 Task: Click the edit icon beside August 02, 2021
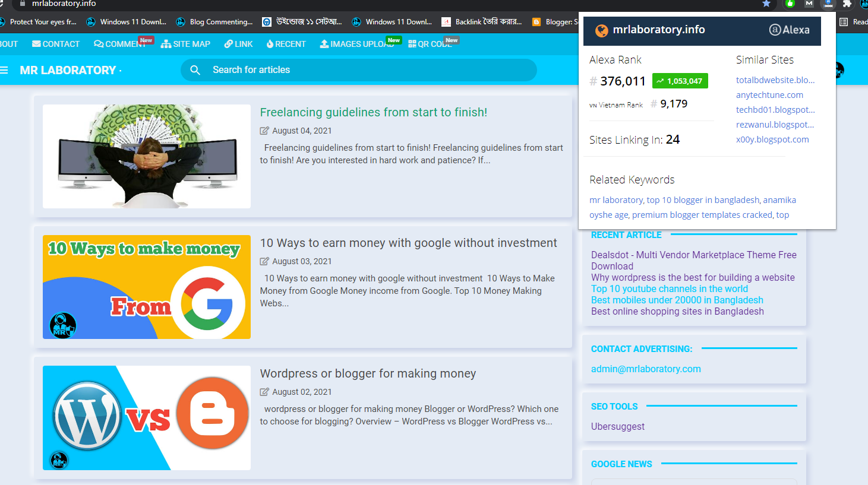pyautogui.click(x=264, y=392)
